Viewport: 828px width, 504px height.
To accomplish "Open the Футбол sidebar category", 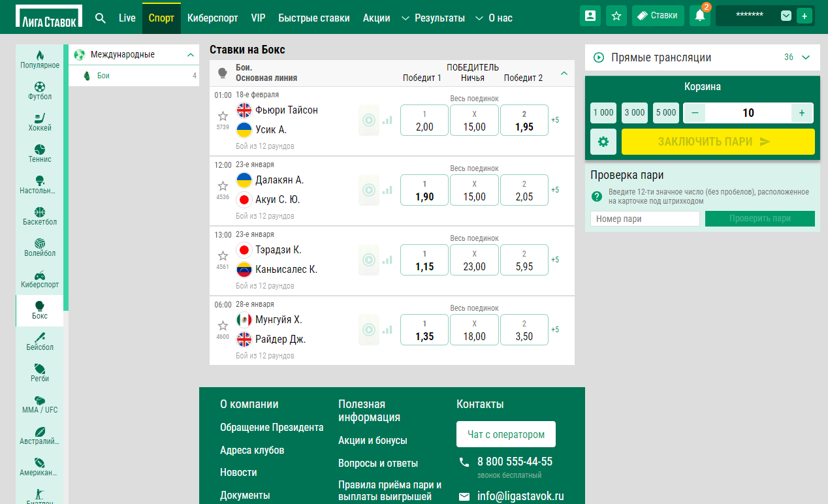I will (40, 91).
